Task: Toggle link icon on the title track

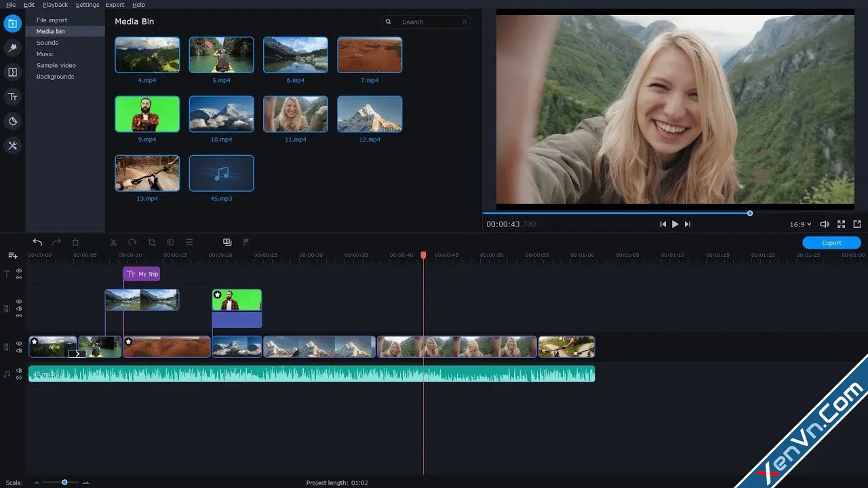Action: [19, 277]
